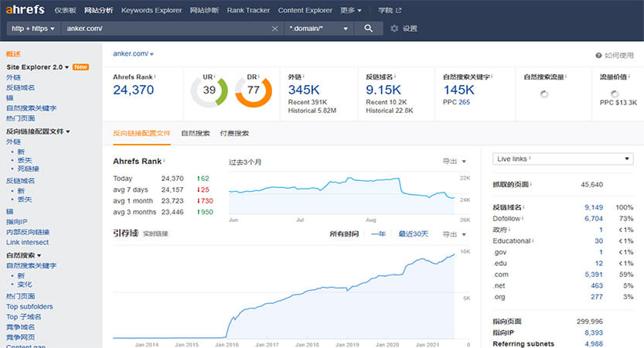Click Educational count 30
644x348 pixels.
click(x=599, y=241)
